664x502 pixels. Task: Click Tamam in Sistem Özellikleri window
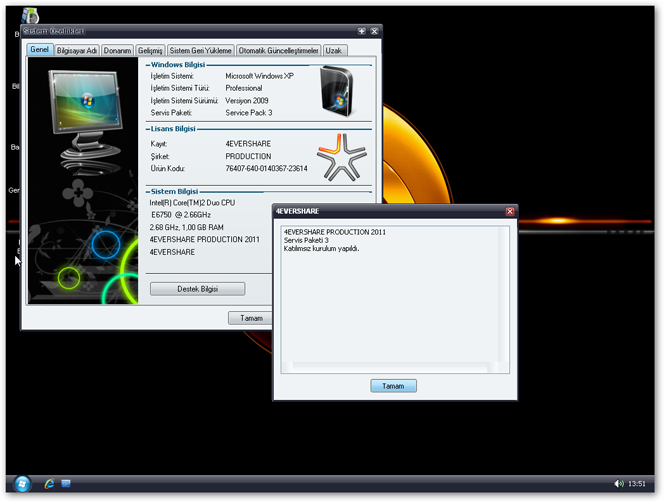(x=251, y=318)
